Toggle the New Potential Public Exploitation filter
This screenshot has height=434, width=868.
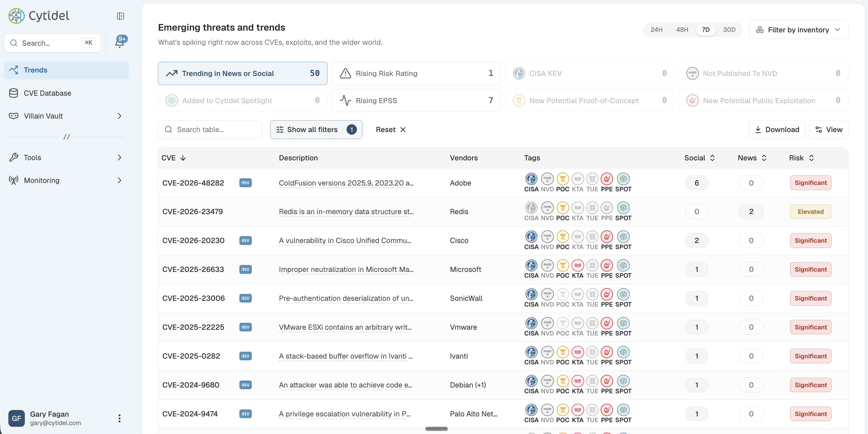763,101
